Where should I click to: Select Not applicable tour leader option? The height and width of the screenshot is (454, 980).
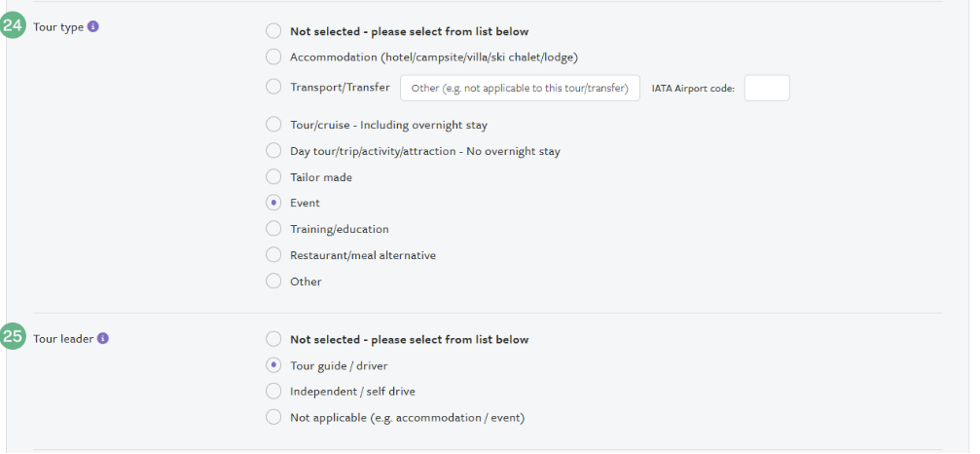pyautogui.click(x=273, y=417)
